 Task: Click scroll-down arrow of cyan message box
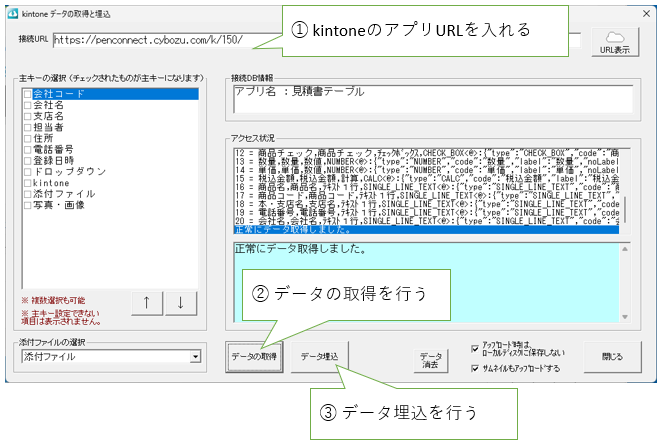coord(625,317)
